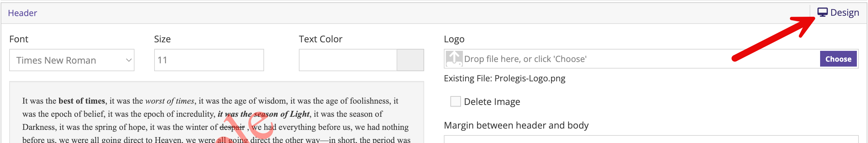The image size is (868, 143).
Task: Open the gray Text Color swatch
Action: (410, 60)
